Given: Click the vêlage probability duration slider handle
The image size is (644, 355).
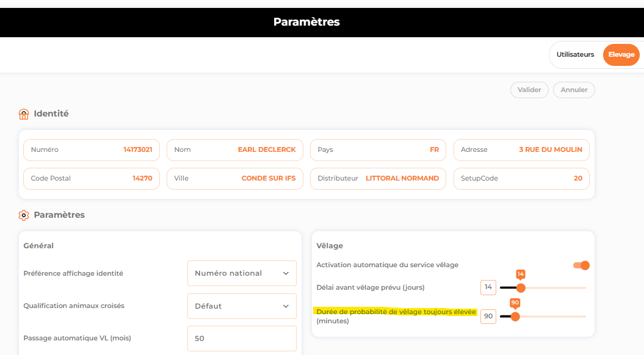Looking at the screenshot, I should 515,317.
